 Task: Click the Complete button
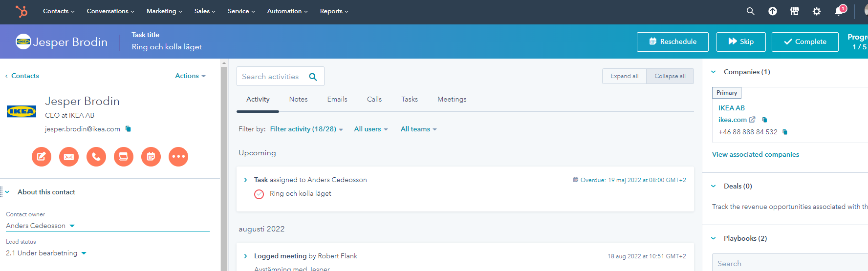pyautogui.click(x=805, y=42)
